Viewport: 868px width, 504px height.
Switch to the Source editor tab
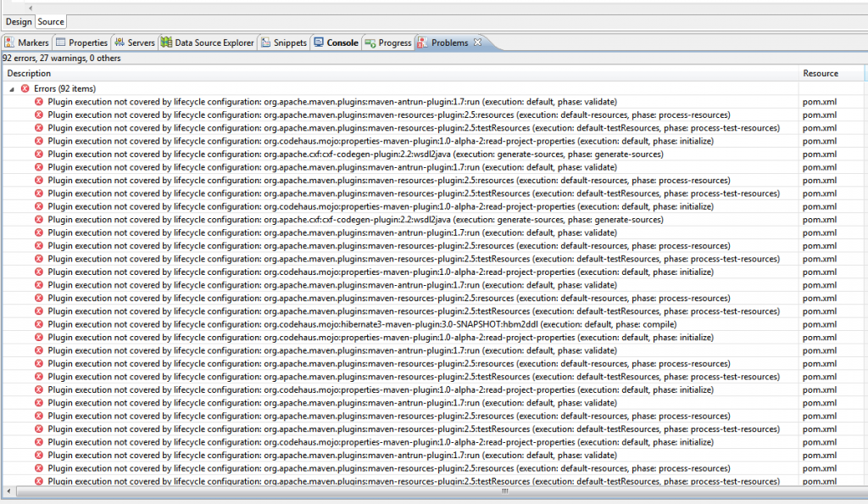click(x=51, y=21)
